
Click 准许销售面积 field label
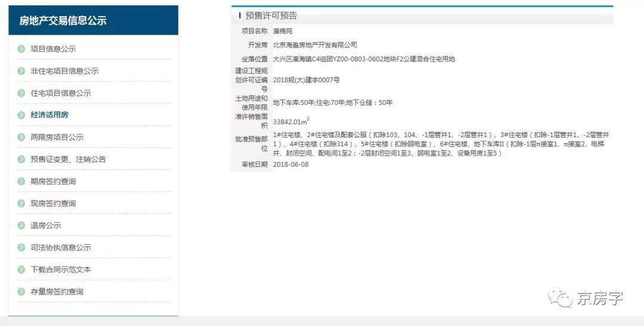252,121
